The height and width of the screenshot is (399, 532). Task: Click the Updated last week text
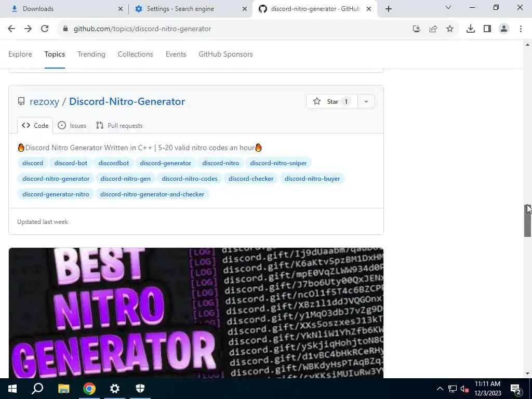tap(43, 222)
